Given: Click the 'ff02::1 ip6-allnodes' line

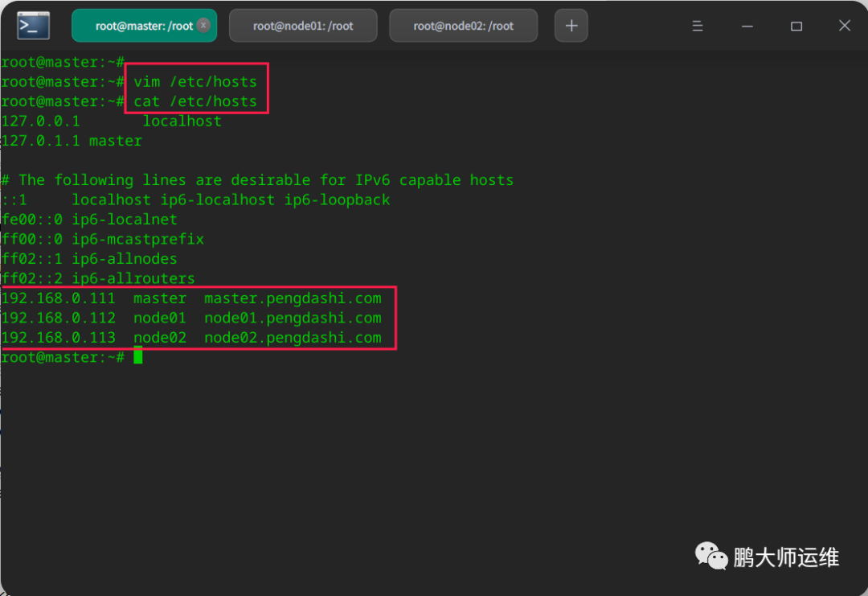Looking at the screenshot, I should 89,259.
